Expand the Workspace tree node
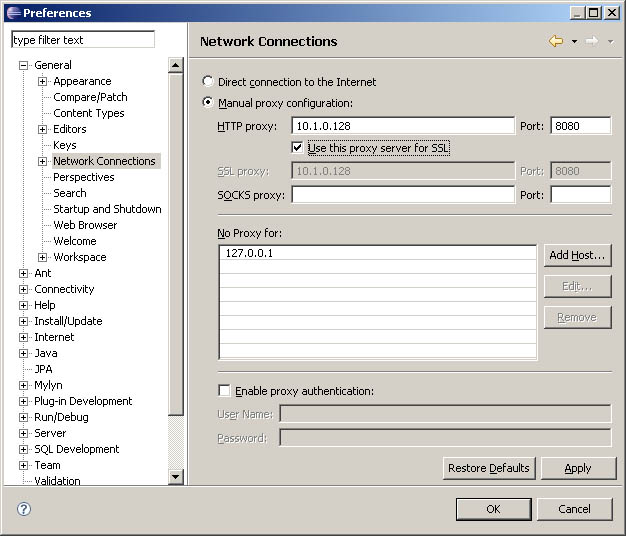 click(43, 257)
